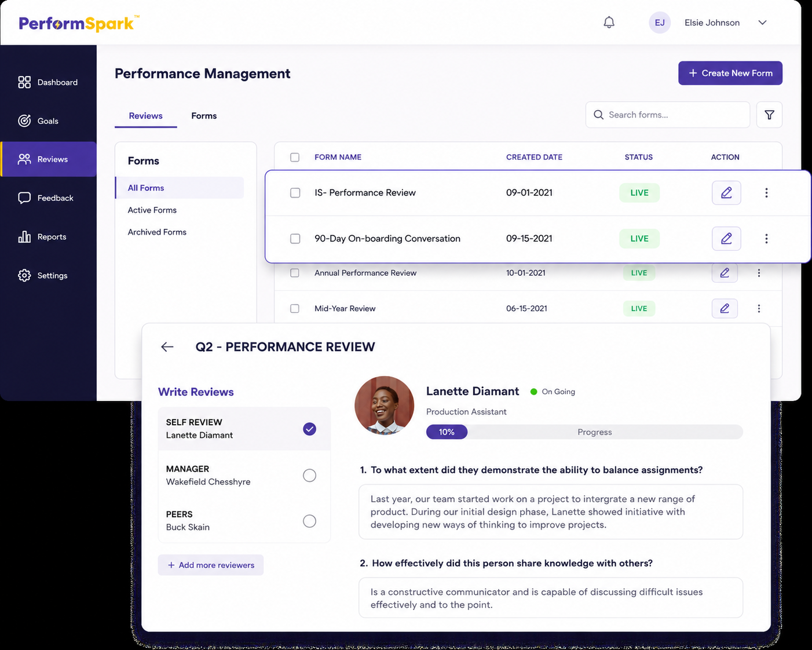Click the Reviews people icon
The height and width of the screenshot is (650, 812).
click(24, 159)
